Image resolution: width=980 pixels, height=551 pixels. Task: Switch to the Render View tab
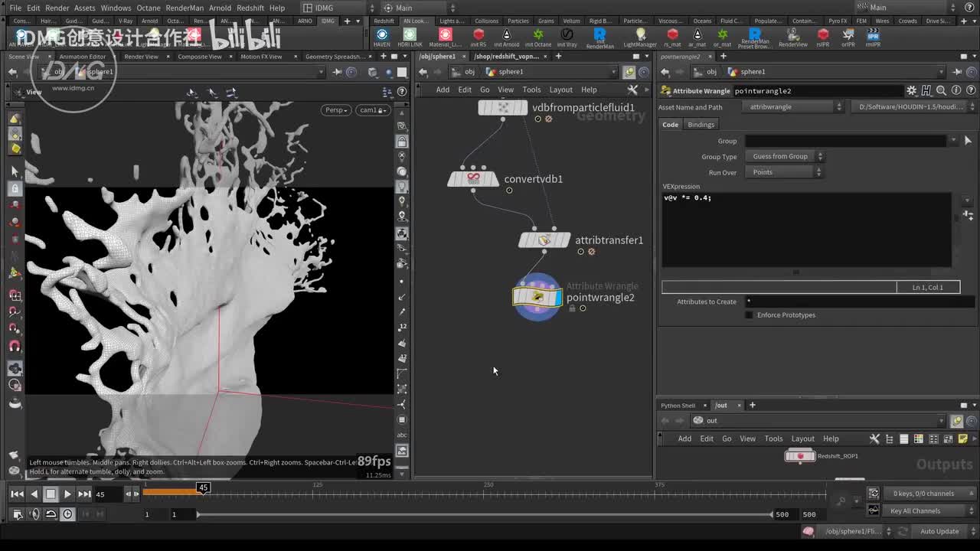142,57
